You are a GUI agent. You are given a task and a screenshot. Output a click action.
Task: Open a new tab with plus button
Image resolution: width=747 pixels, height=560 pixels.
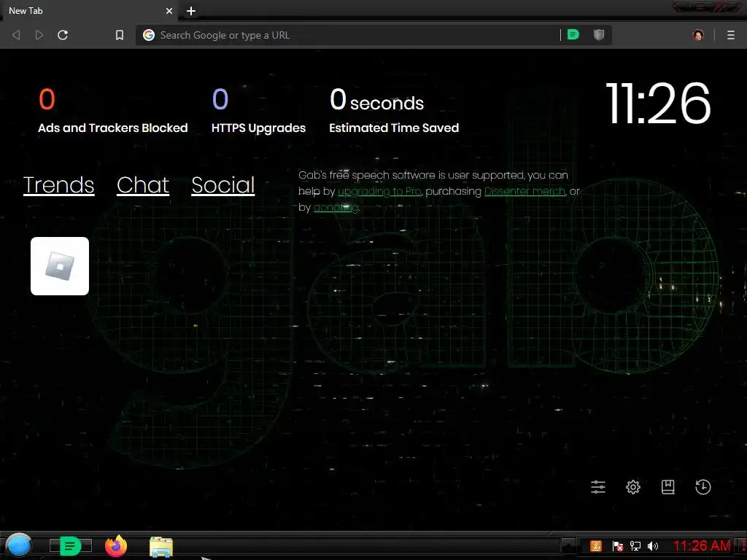click(x=191, y=11)
